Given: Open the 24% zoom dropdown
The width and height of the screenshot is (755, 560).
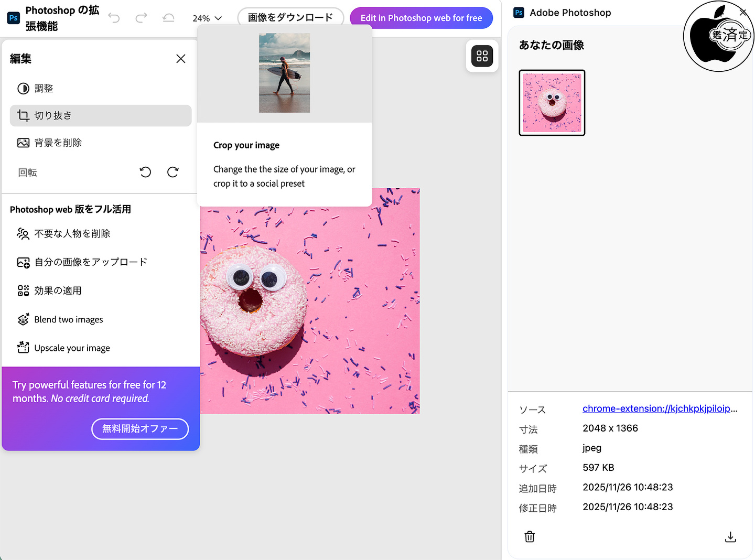Looking at the screenshot, I should (207, 18).
